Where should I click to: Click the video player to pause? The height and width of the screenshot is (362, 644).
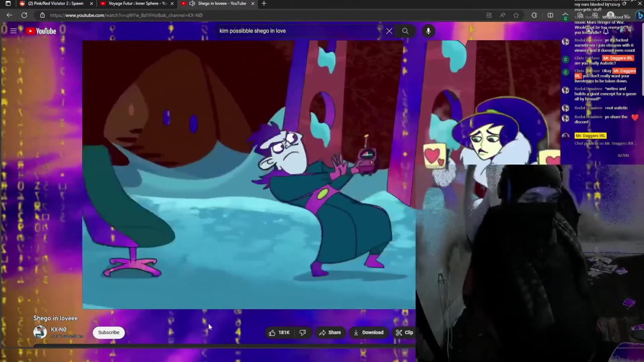click(x=249, y=174)
